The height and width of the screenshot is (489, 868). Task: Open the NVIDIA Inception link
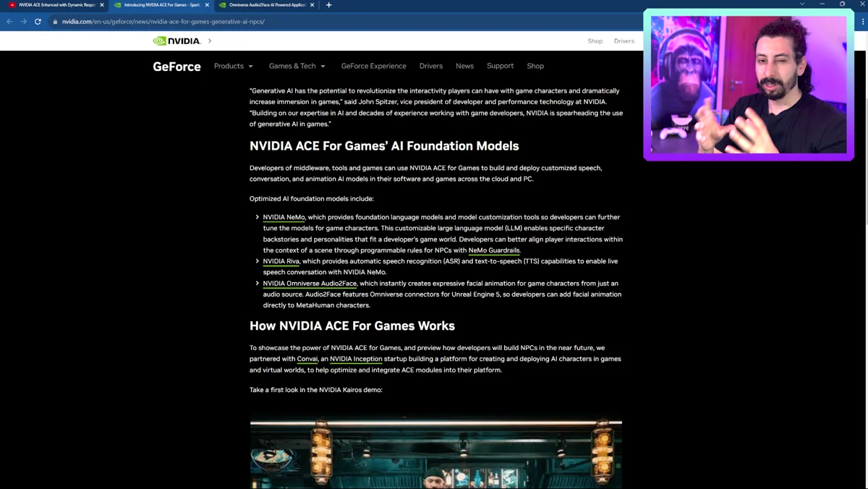coord(356,359)
